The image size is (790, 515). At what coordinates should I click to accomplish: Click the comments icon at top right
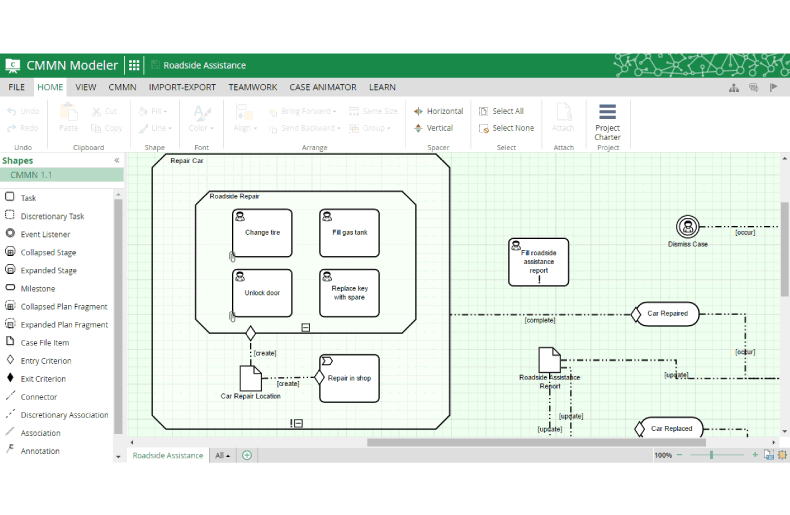tap(753, 88)
